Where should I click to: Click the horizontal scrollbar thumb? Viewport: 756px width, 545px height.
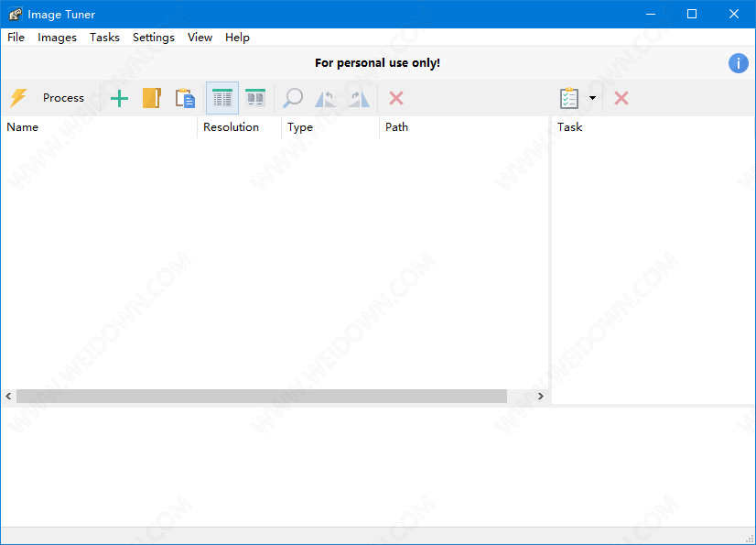point(262,397)
